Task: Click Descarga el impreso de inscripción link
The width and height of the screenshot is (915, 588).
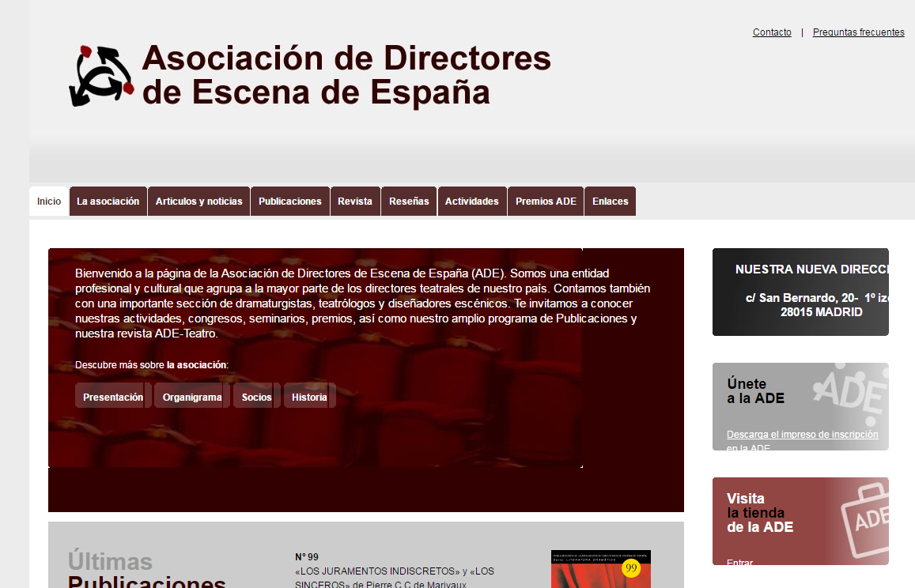Action: click(802, 435)
